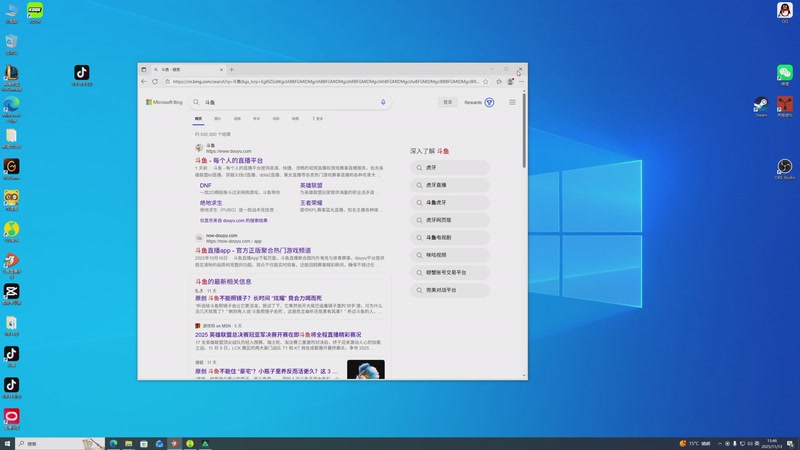Search related term 虎牙直播
This screenshot has height=450, width=800.
(x=450, y=185)
